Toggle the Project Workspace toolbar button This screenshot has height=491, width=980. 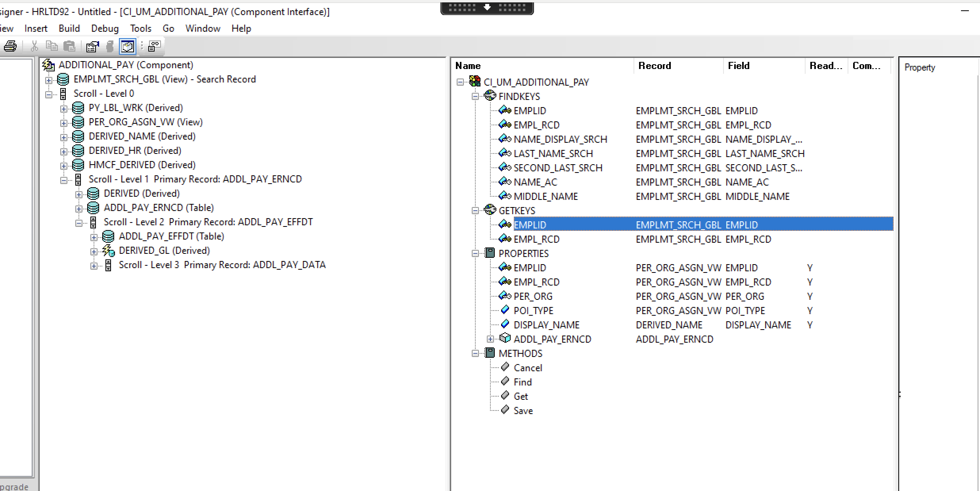(128, 46)
